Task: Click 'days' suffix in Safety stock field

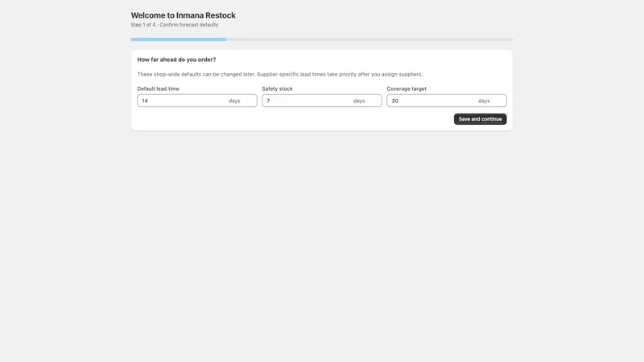Action: click(359, 101)
